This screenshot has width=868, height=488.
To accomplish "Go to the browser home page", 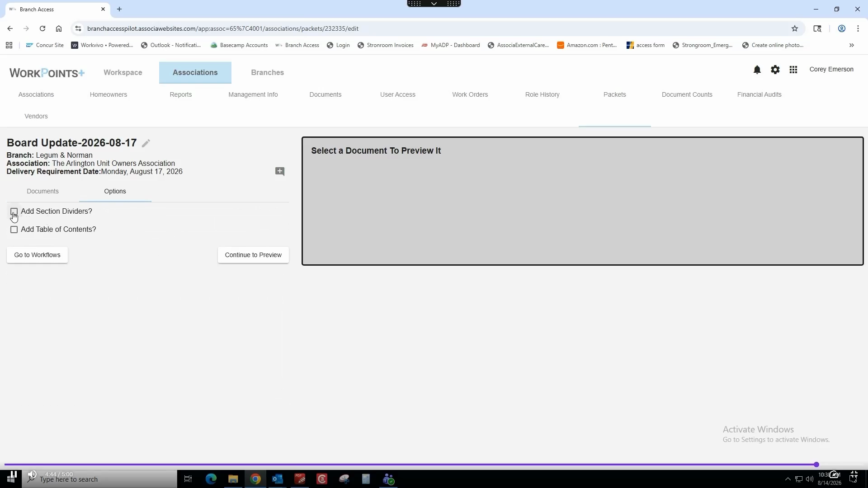I will click(x=59, y=28).
